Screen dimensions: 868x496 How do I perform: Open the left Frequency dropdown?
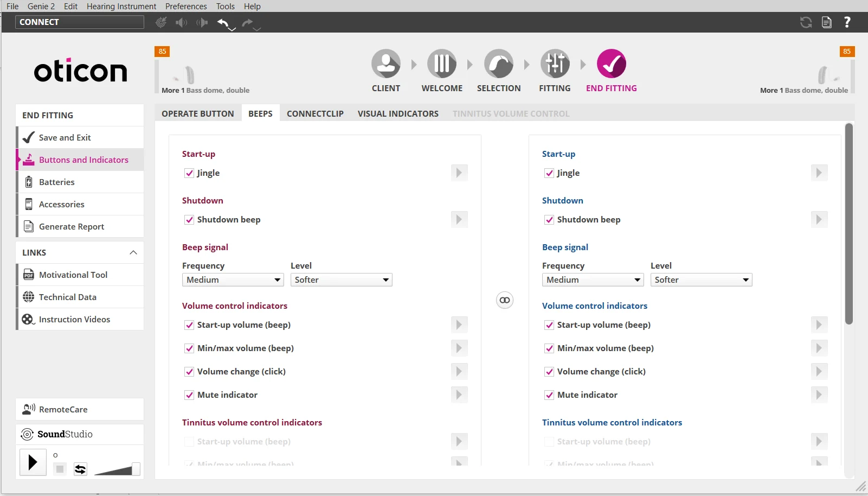pyautogui.click(x=233, y=280)
